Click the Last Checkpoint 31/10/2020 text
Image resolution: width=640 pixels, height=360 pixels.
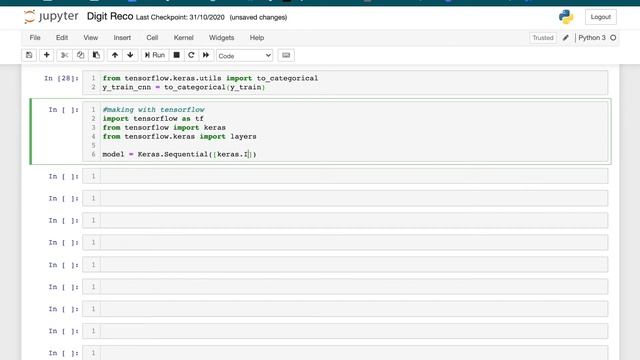click(x=180, y=18)
